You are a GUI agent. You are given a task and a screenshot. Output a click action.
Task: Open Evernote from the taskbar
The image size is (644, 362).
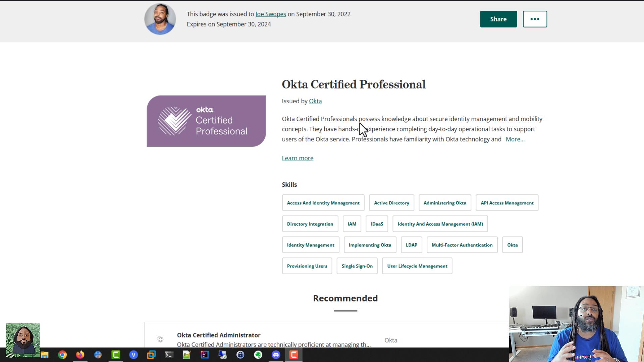[x=258, y=355]
